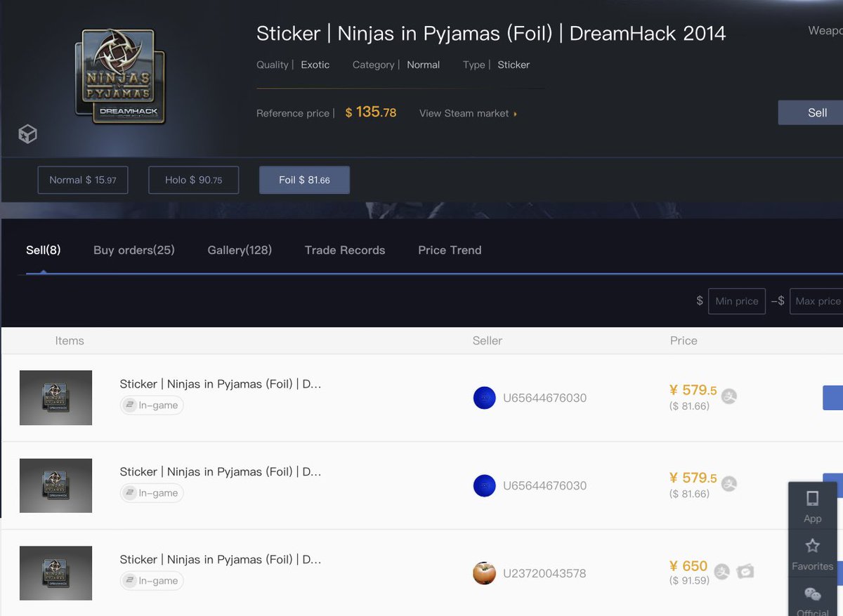The width and height of the screenshot is (843, 616).
Task: Click the second listing's sticker thumbnail
Action: tap(55, 485)
